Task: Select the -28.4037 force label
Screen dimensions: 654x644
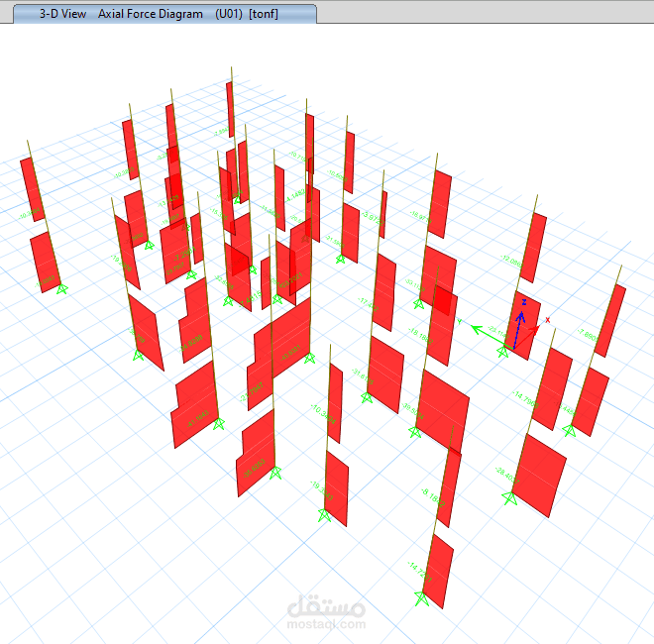Action: [x=507, y=476]
